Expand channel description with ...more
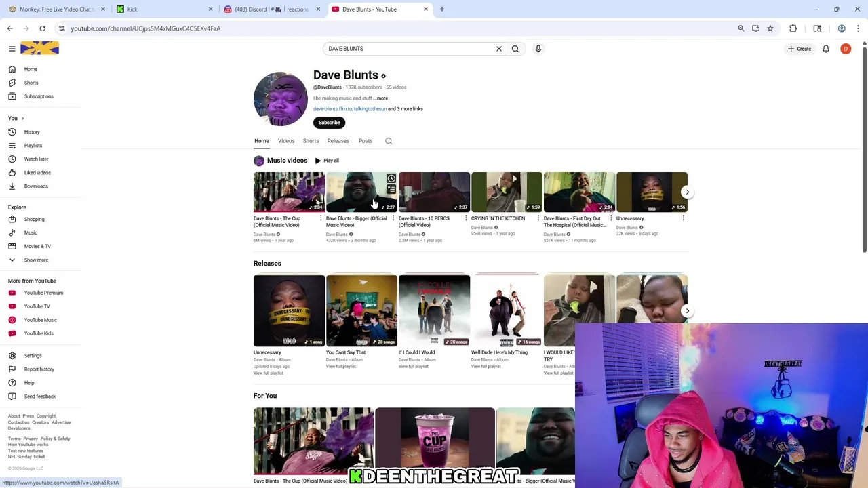The width and height of the screenshot is (868, 488). [x=380, y=98]
